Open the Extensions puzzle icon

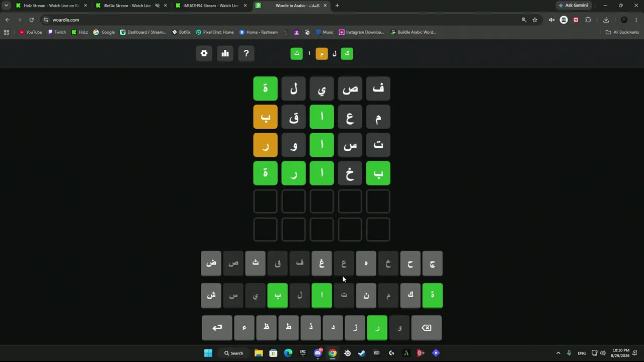click(588, 20)
